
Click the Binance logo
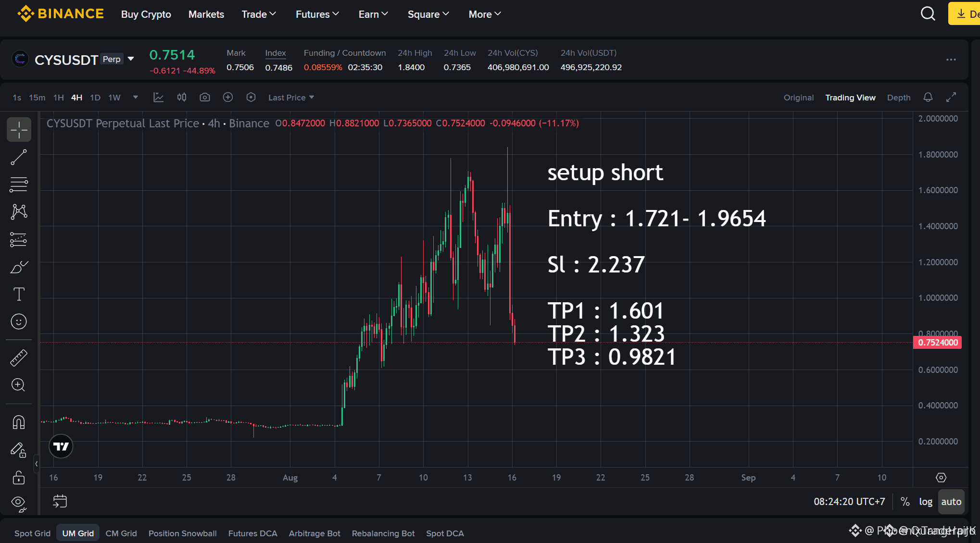(61, 13)
